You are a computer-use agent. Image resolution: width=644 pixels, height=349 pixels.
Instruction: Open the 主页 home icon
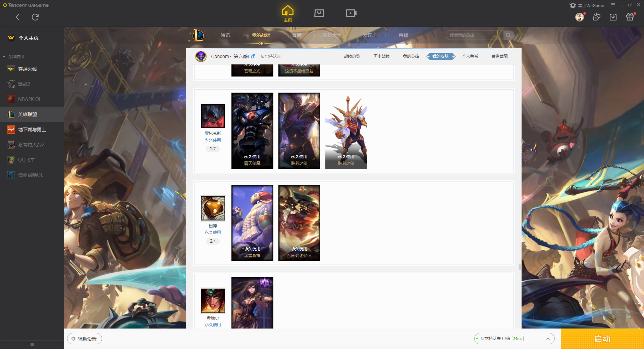coord(288,14)
